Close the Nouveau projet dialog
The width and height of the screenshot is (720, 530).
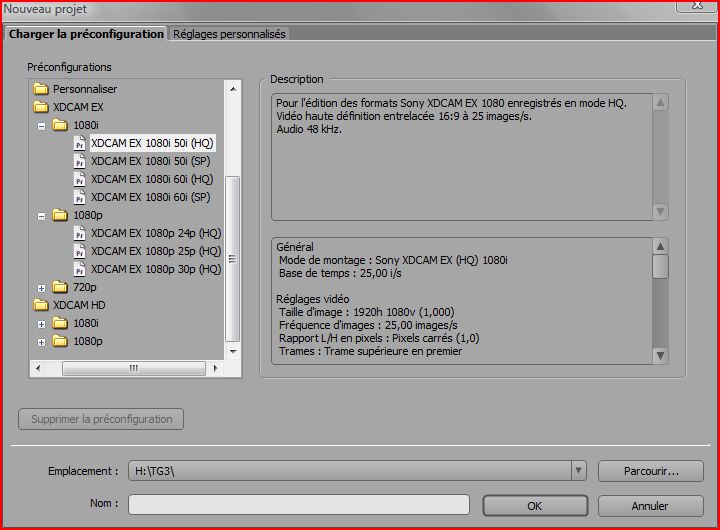click(x=697, y=6)
